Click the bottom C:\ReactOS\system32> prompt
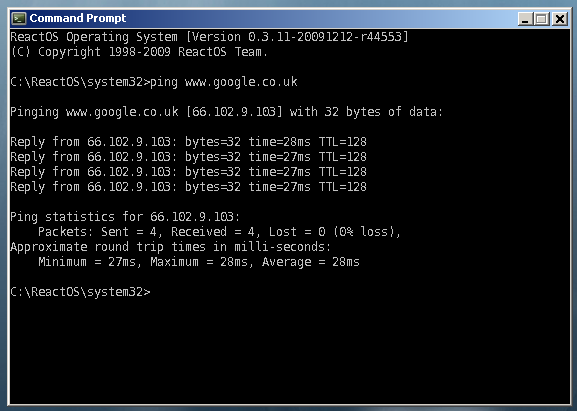This screenshot has height=411, width=577. (x=80, y=292)
